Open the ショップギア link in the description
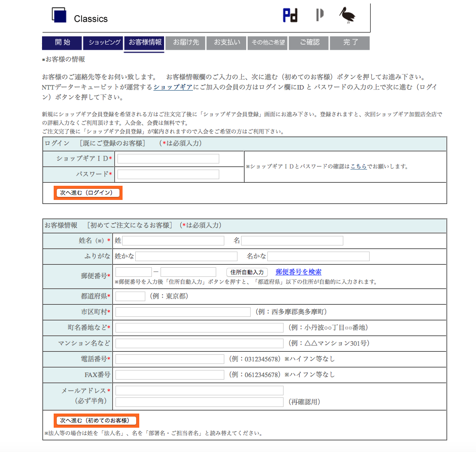The width and height of the screenshot is (476, 452). pos(173,87)
